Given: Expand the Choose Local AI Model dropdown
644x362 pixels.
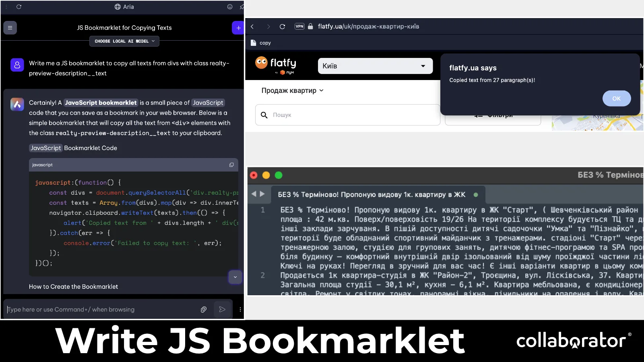Looking at the screenshot, I should tap(124, 41).
